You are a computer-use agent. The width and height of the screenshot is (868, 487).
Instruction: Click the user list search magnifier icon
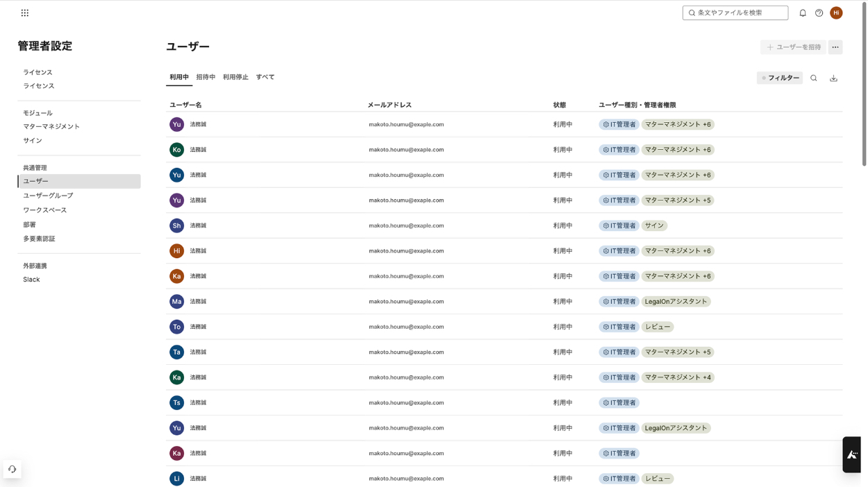814,78
